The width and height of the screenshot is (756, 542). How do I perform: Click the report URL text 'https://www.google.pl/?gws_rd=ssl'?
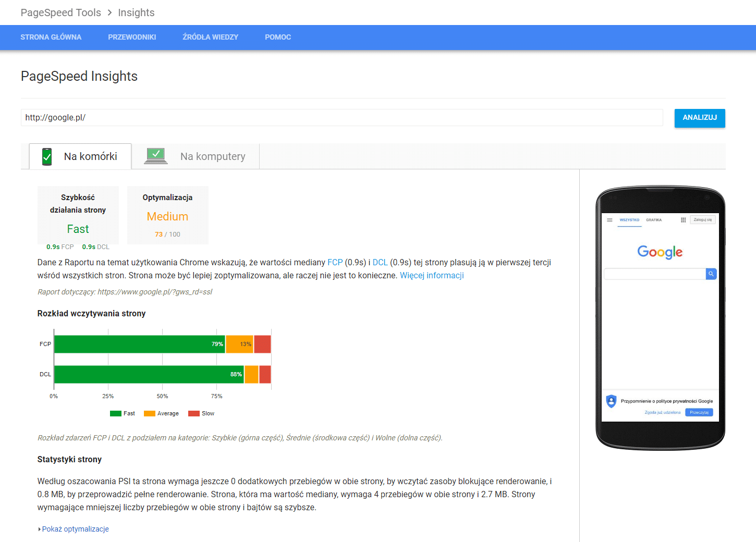point(155,292)
